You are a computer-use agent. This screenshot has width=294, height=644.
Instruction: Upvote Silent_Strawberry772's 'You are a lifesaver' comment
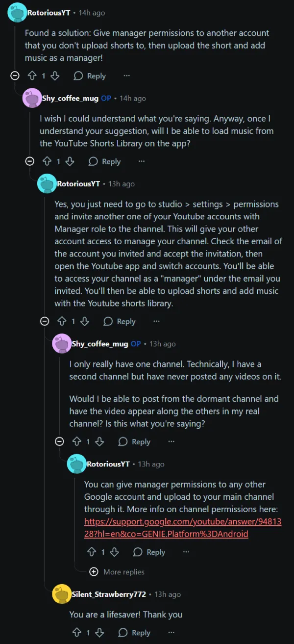[76, 633]
